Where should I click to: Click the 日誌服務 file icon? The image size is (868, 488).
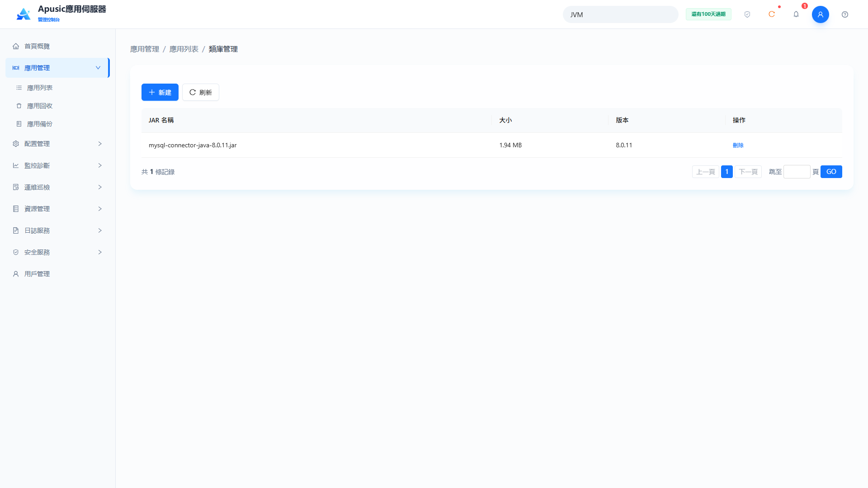[16, 230]
